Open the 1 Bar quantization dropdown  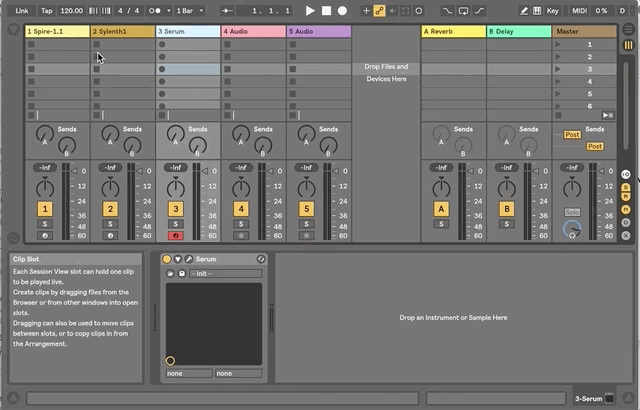188,10
